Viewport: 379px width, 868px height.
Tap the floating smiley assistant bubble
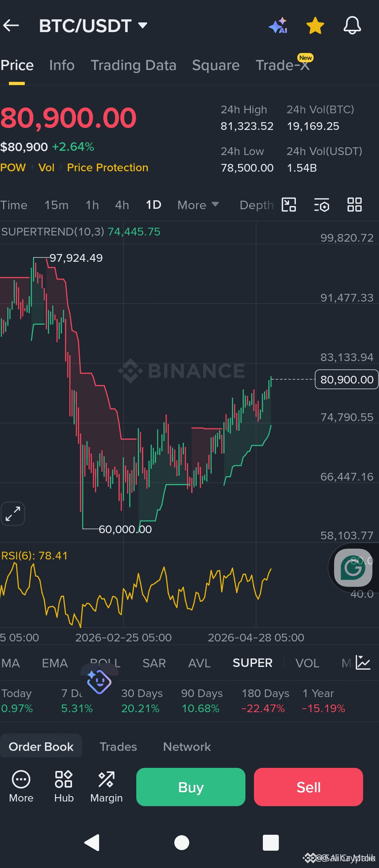tap(99, 682)
